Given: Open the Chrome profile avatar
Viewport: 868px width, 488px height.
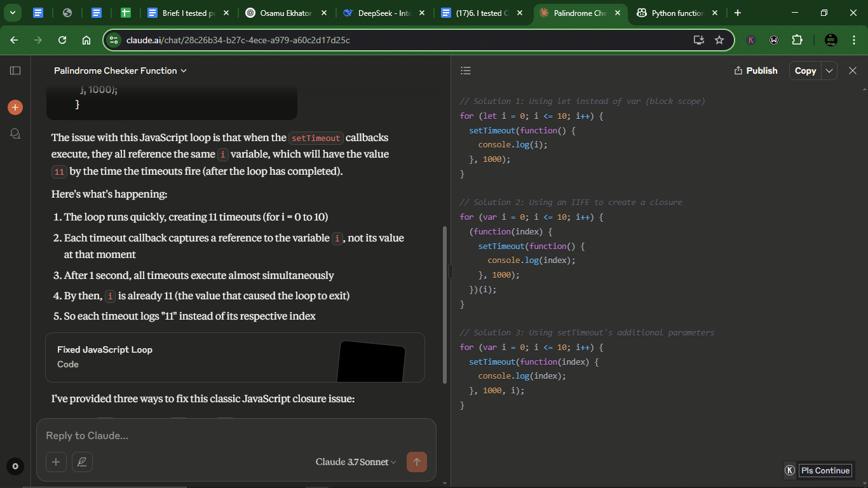Looking at the screenshot, I should click(831, 40).
